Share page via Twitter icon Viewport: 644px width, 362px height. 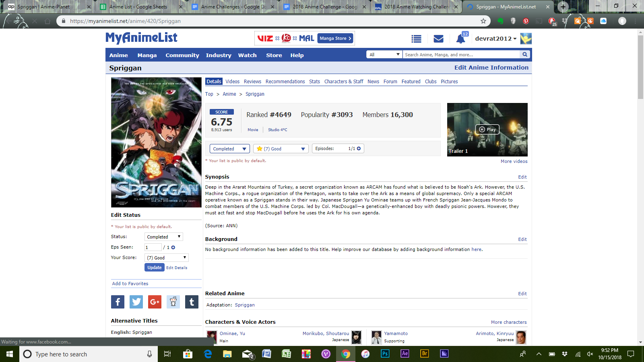[x=136, y=302]
